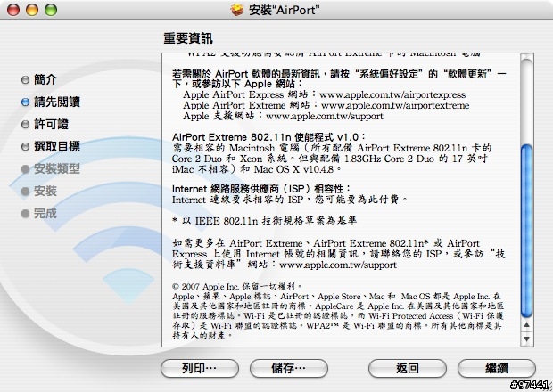Click the 列印… (Print) button
The height and width of the screenshot is (392, 553).
point(199,368)
